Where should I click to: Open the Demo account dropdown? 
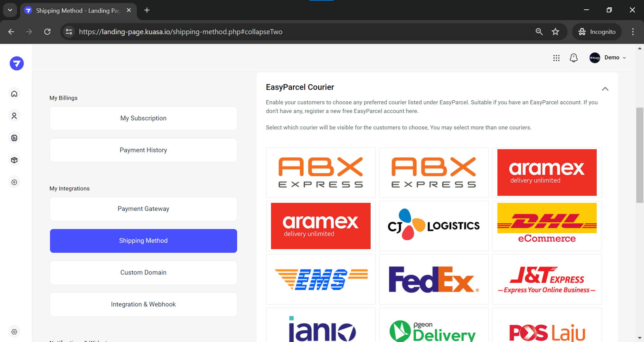[x=608, y=58]
